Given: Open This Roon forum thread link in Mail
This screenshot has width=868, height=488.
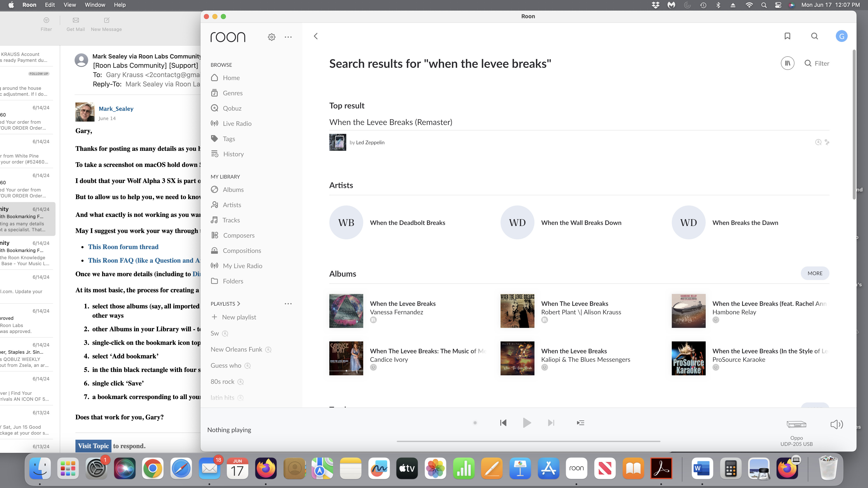Looking at the screenshot, I should pyautogui.click(x=123, y=247).
